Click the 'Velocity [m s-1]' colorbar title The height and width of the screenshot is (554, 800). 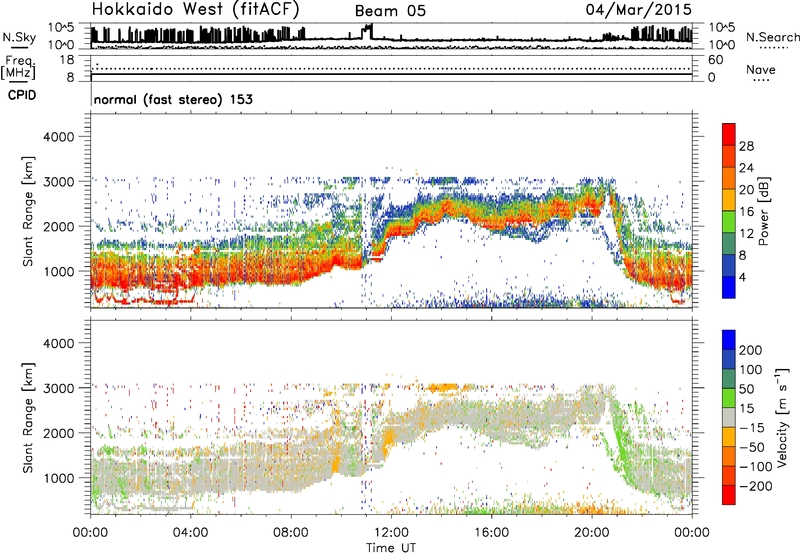(781, 417)
